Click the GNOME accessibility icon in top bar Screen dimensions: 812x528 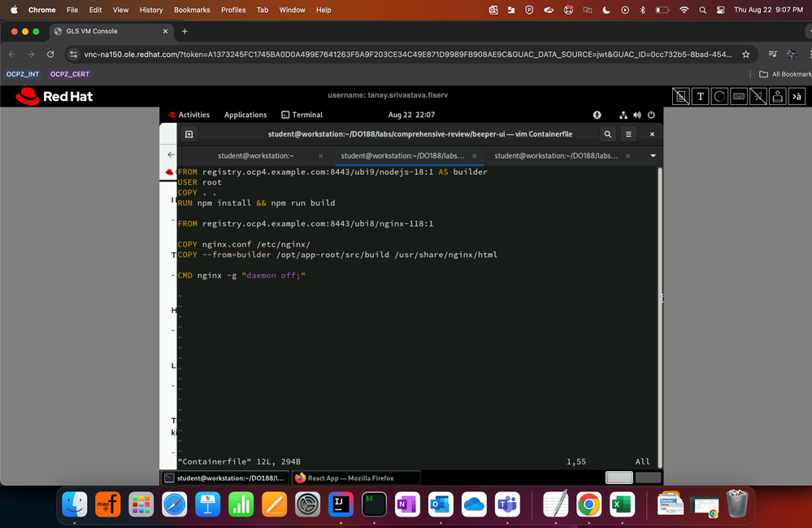pos(597,115)
